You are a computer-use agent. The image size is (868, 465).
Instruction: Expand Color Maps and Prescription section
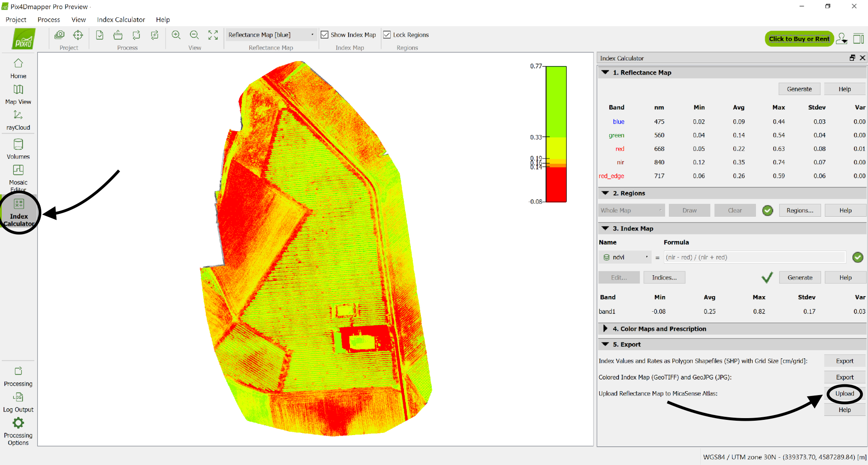[x=605, y=329]
